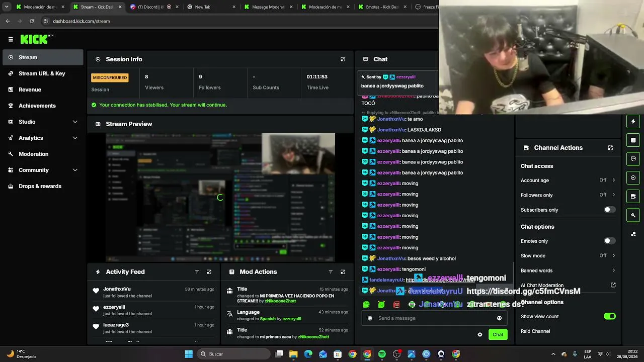Open chat settings gear icon
The image size is (644, 362).
[480, 335]
